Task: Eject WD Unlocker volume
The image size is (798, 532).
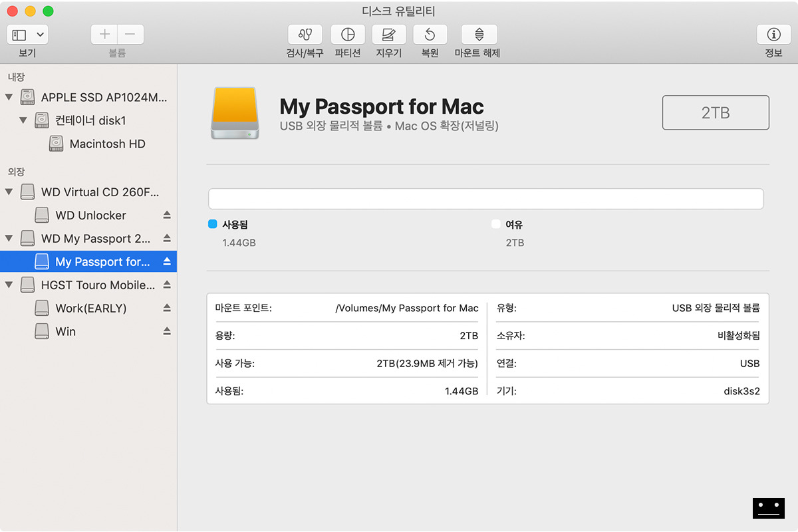Action: [x=167, y=215]
